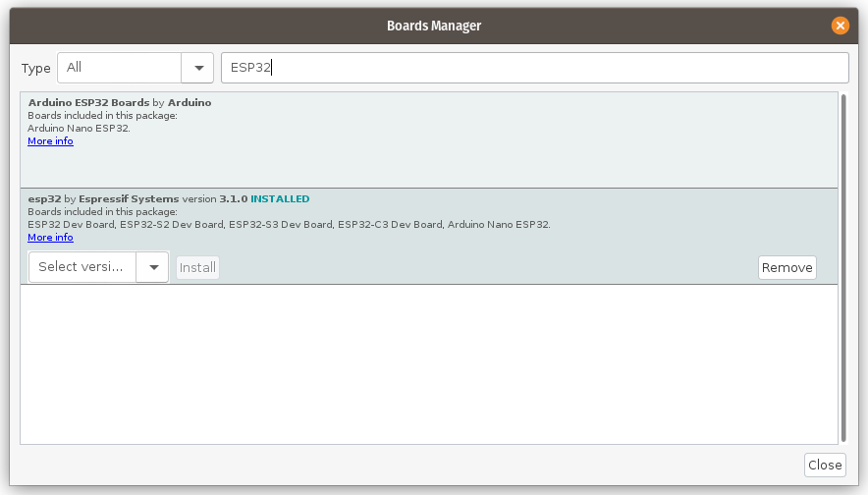The height and width of the screenshot is (495, 868).
Task: Open More info for Arduino ESP32 Boards
Action: point(50,141)
